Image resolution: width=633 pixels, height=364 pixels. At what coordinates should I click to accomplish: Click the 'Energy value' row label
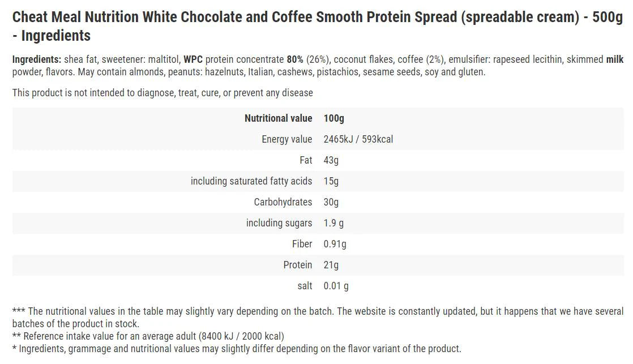coord(286,139)
